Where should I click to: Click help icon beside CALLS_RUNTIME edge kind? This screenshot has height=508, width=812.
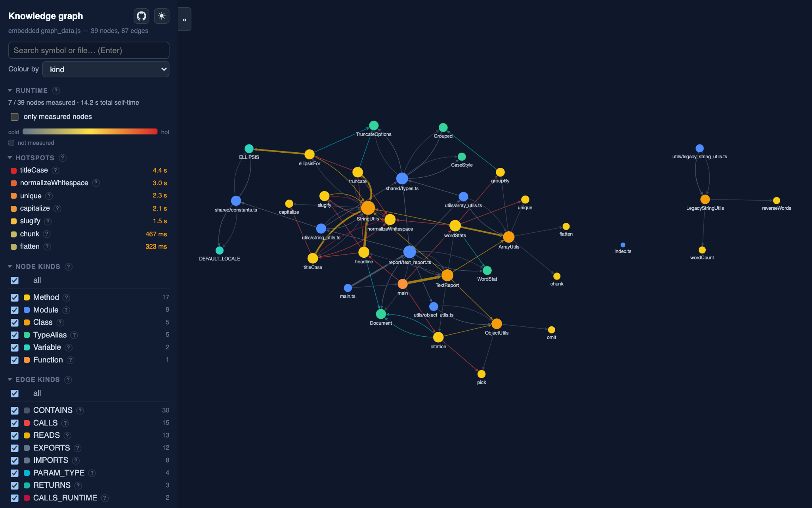click(105, 498)
